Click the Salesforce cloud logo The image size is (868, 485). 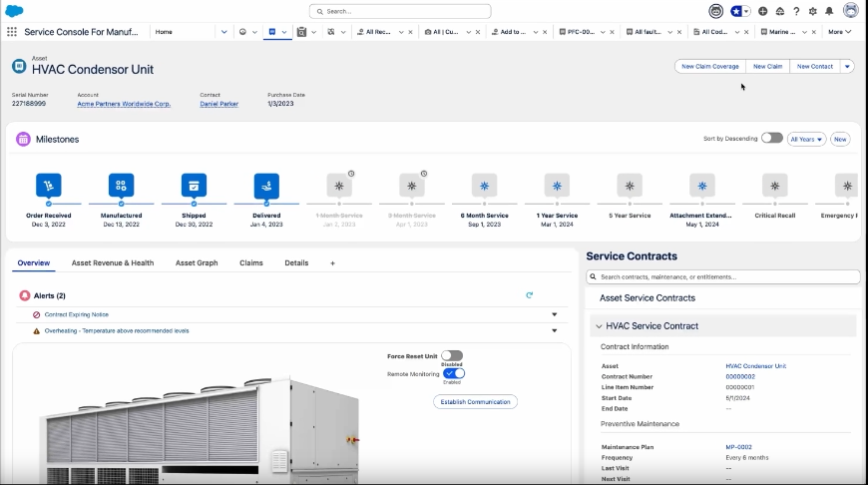coord(14,11)
